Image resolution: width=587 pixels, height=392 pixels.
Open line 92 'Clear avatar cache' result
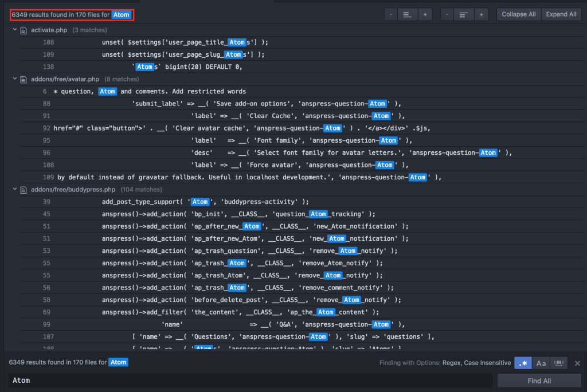[x=302, y=128]
